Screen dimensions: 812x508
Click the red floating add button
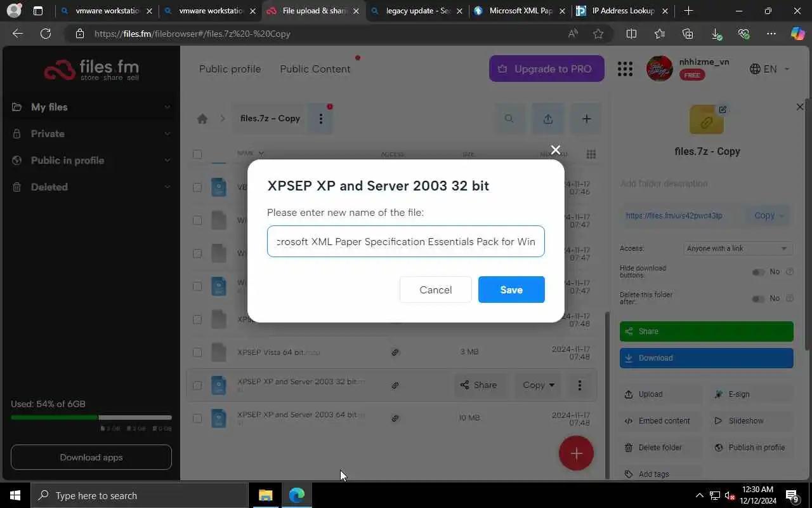pos(576,453)
